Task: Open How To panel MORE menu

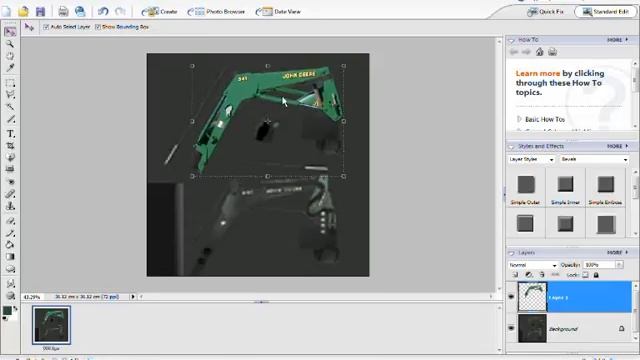Action: point(618,40)
